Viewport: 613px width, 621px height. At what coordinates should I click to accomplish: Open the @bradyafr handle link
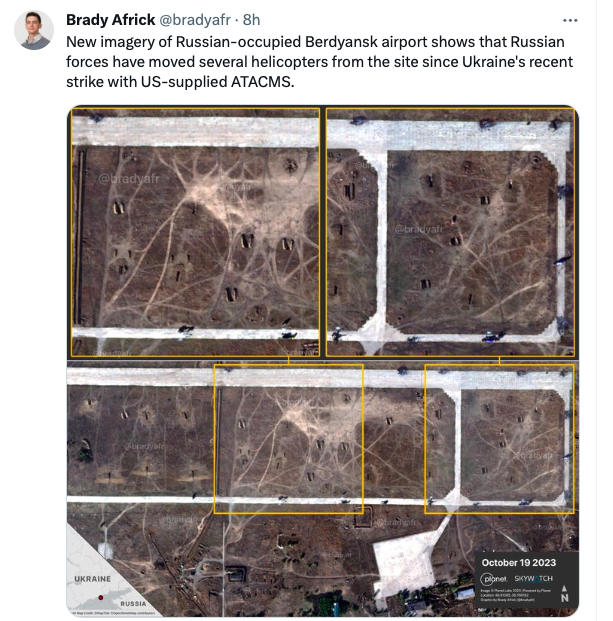tap(195, 20)
